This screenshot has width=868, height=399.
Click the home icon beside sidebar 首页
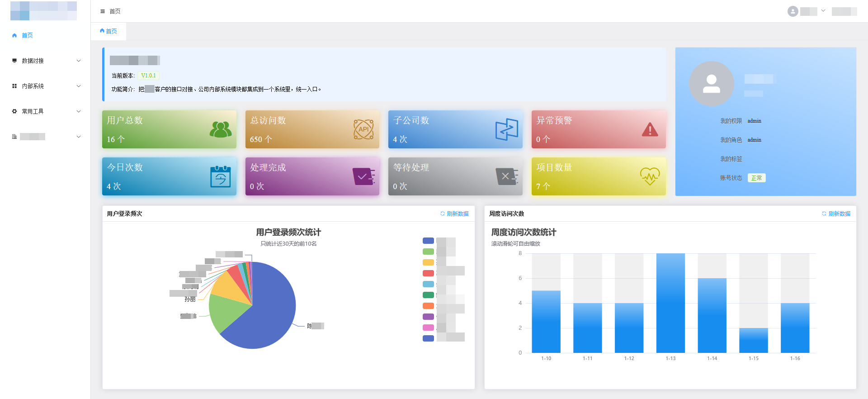tap(14, 35)
